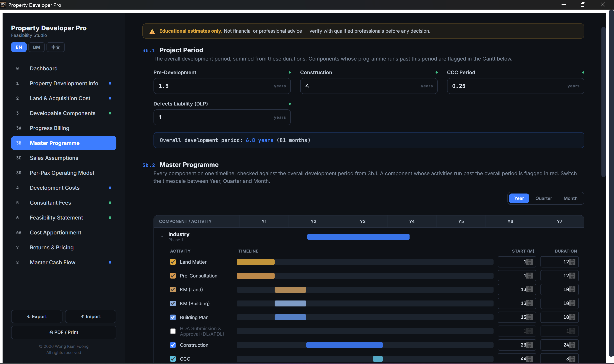Open Feasibility Statement page
This screenshot has height=364, width=614.
coord(64,218)
